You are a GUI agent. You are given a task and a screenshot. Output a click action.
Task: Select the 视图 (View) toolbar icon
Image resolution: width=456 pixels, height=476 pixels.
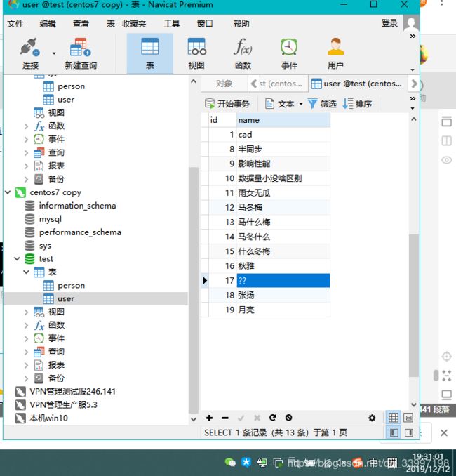point(196,53)
